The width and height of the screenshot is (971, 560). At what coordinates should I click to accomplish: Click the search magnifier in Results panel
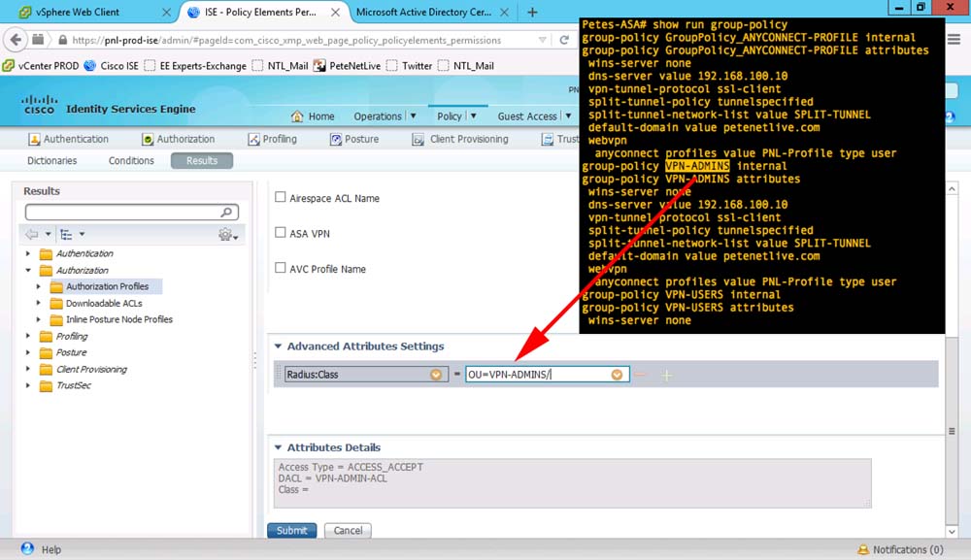click(226, 213)
